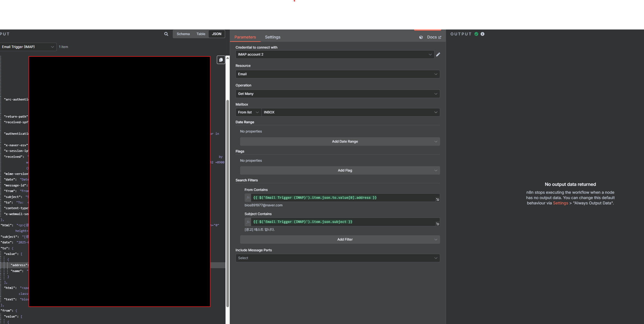Click the bios891977@naver.com preview text
Viewport: 644px width, 324px height.
coord(263,205)
